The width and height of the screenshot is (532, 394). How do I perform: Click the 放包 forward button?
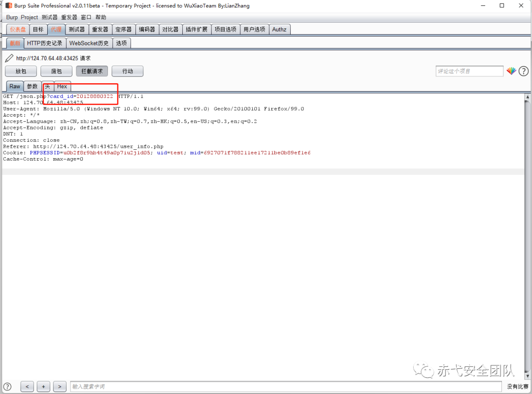21,71
